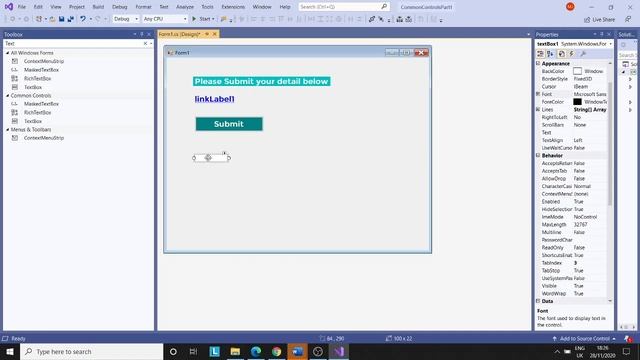Viewport: 640px width, 360px height.
Task: Open Windows Start menu
Action: [x=10, y=351]
